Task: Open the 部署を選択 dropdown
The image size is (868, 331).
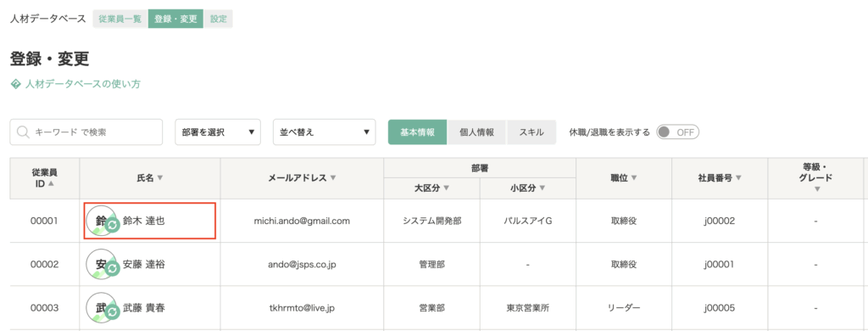Action: point(218,132)
